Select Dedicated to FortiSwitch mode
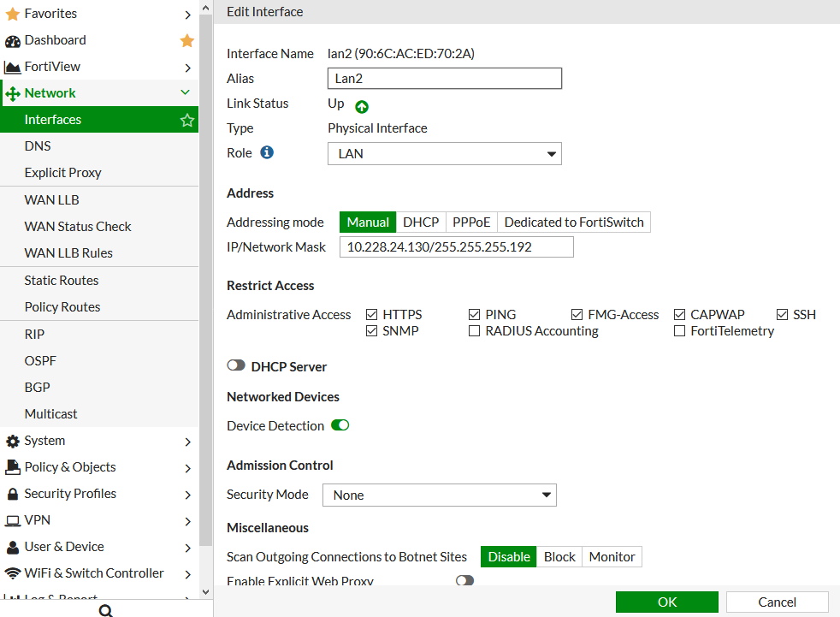Image resolution: width=840 pixels, height=617 pixels. point(574,222)
